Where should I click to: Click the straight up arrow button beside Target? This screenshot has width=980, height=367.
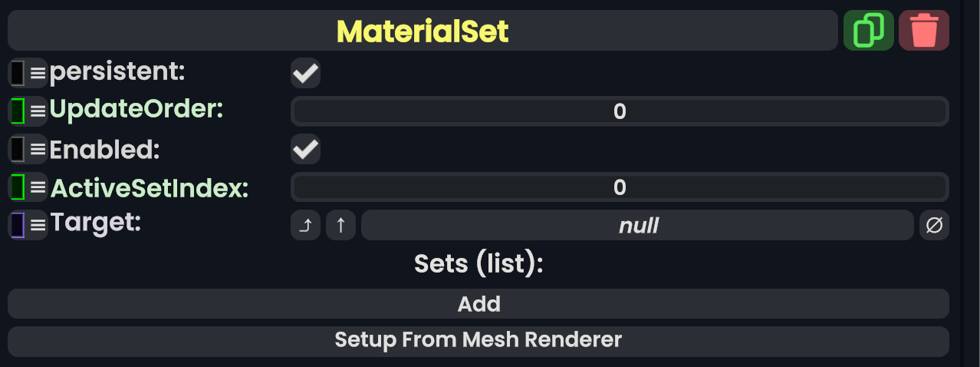tap(340, 226)
